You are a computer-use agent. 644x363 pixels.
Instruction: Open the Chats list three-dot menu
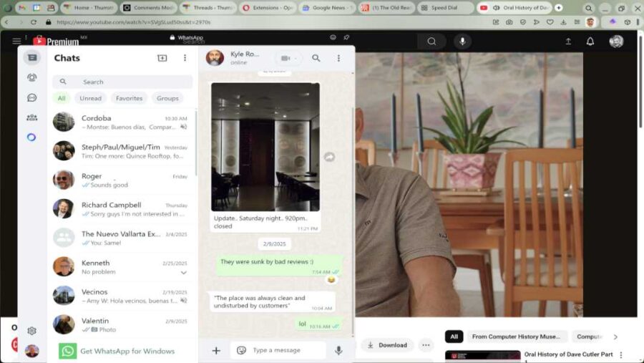pos(185,58)
